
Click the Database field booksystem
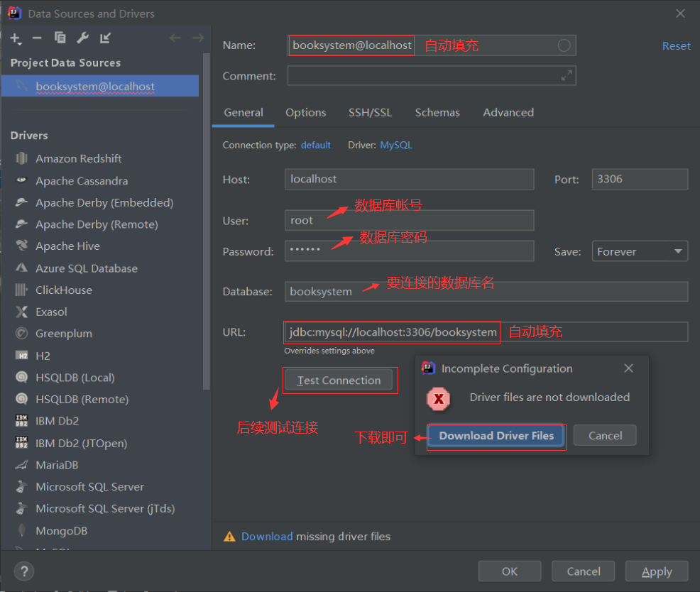pos(486,292)
